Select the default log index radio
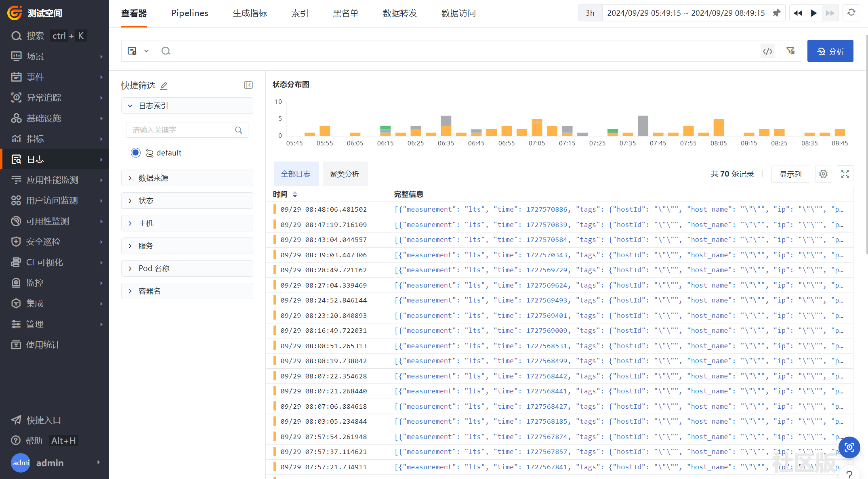868x479 pixels. pos(136,153)
